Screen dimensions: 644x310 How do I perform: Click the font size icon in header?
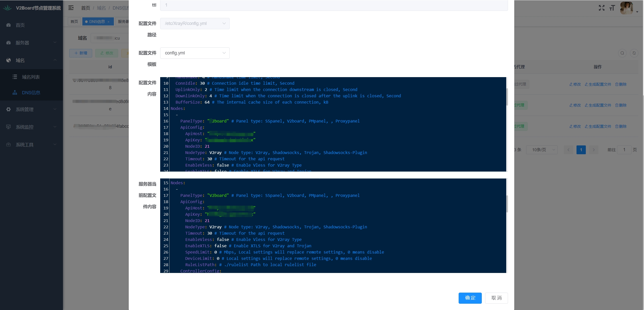tap(612, 8)
